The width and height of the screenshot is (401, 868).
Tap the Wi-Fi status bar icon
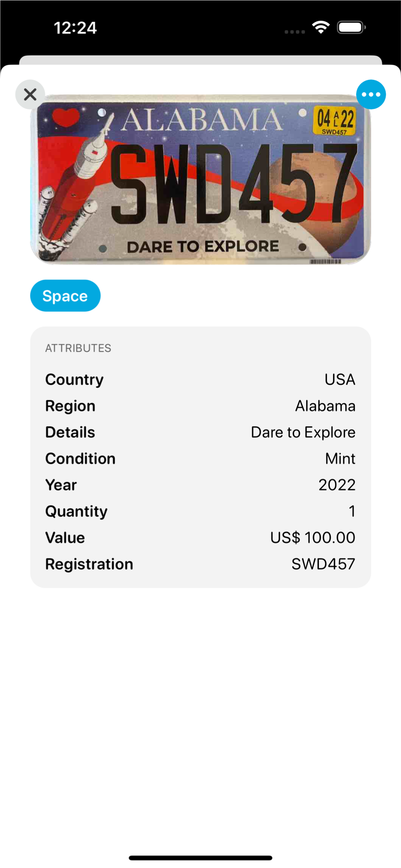click(321, 28)
